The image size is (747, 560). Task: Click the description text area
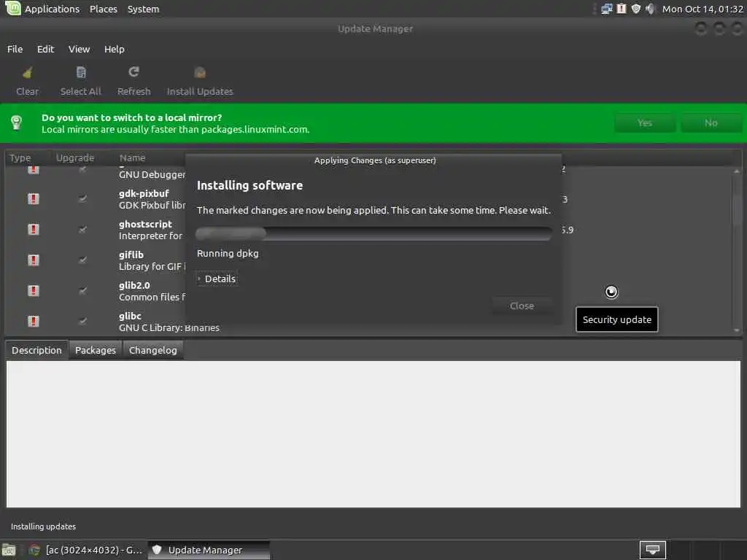click(373, 434)
